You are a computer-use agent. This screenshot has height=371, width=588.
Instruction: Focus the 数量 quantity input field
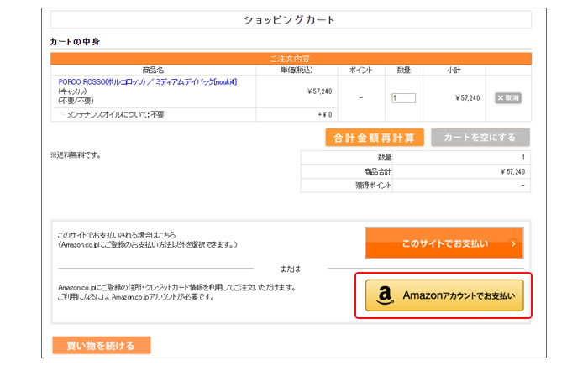tap(403, 98)
